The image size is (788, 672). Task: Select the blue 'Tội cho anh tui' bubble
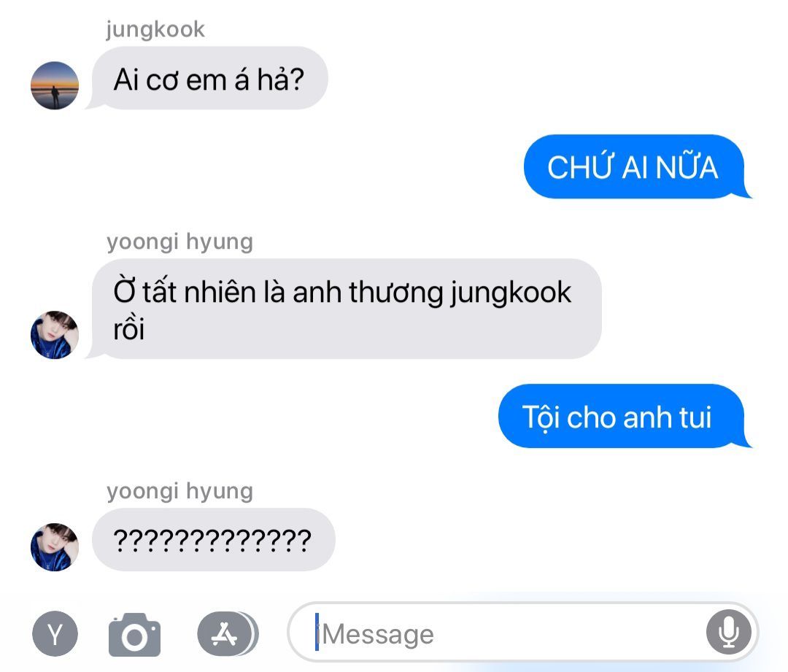tap(622, 416)
